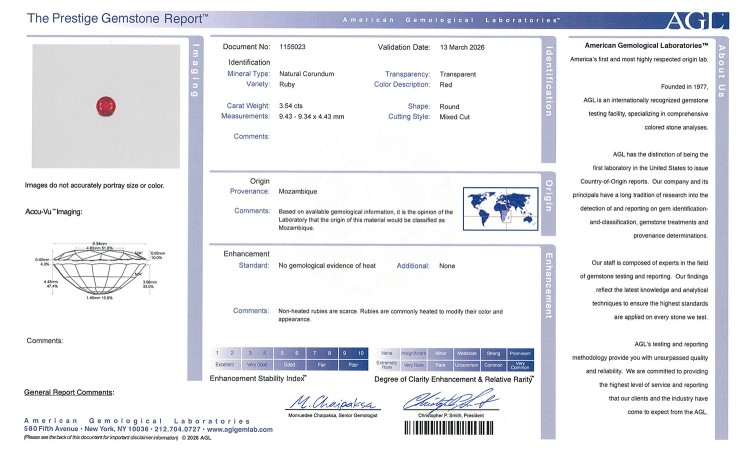Click document number value 1155023
The image size is (750, 455).
pyautogui.click(x=292, y=47)
